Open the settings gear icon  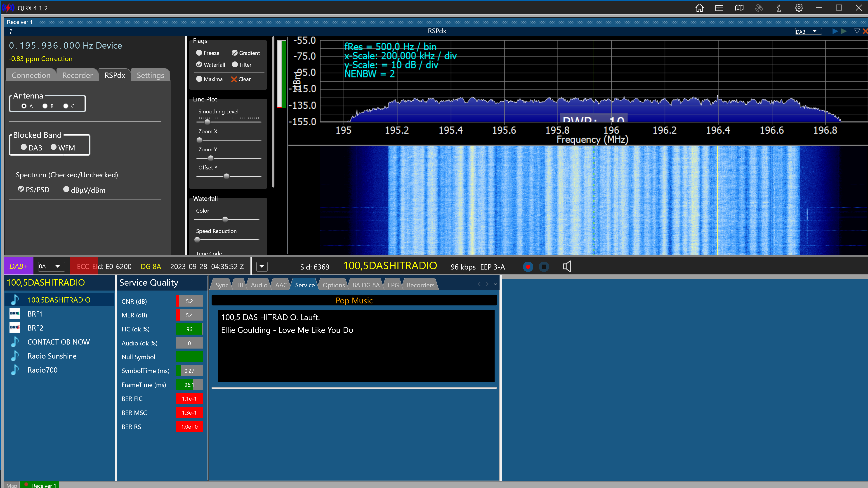click(799, 8)
